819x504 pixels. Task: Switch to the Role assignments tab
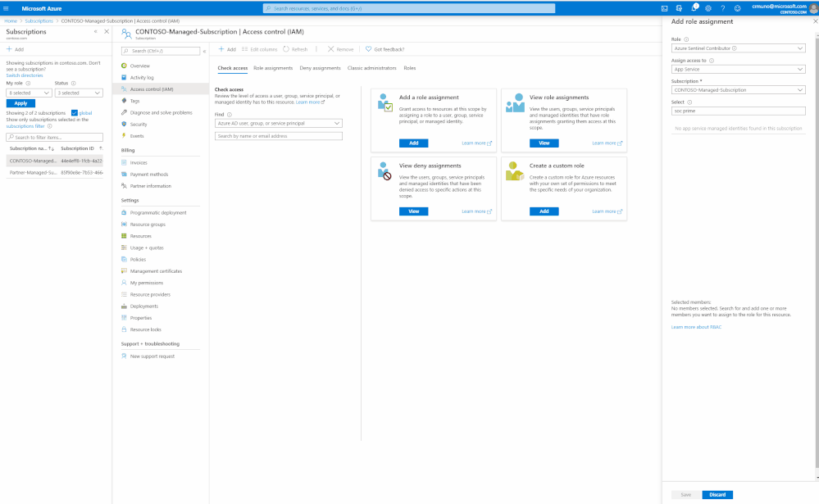(273, 68)
